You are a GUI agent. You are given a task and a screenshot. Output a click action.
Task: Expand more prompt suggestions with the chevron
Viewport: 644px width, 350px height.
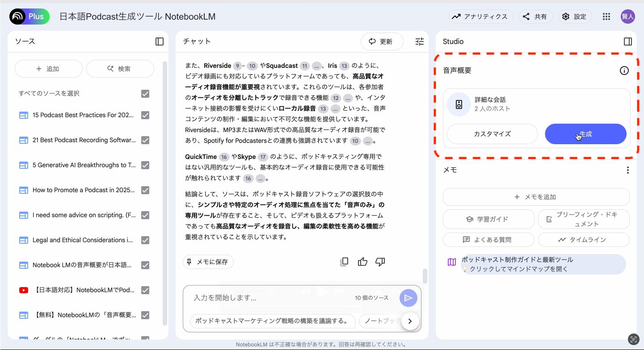click(x=410, y=321)
